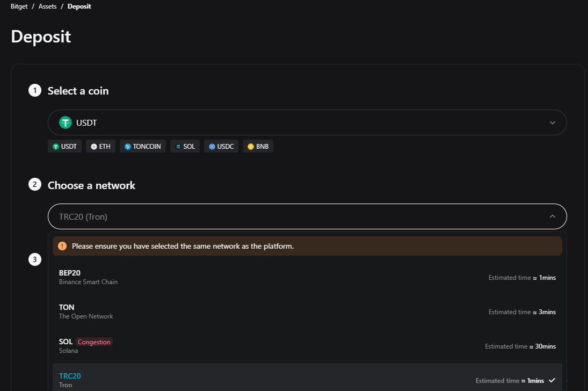Viewport: 588px width, 391px height.
Task: Click the Congestion badge beside SOL
Action: tap(94, 342)
